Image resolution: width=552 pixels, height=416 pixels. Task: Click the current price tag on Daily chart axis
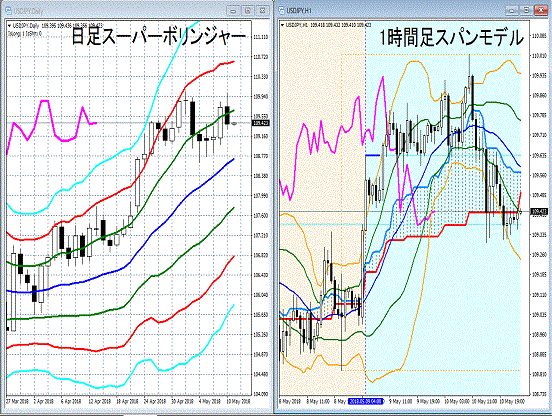261,123
